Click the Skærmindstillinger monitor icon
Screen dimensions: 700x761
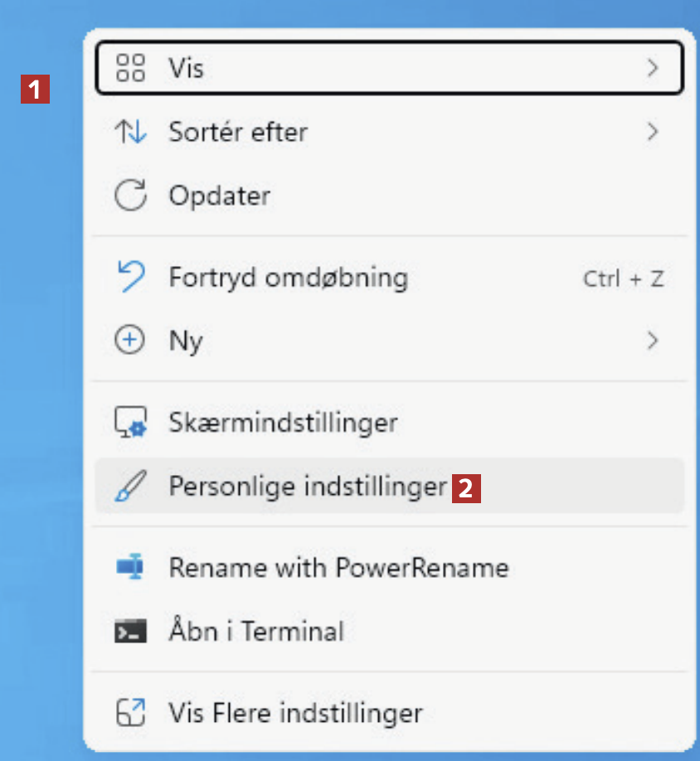[130, 423]
